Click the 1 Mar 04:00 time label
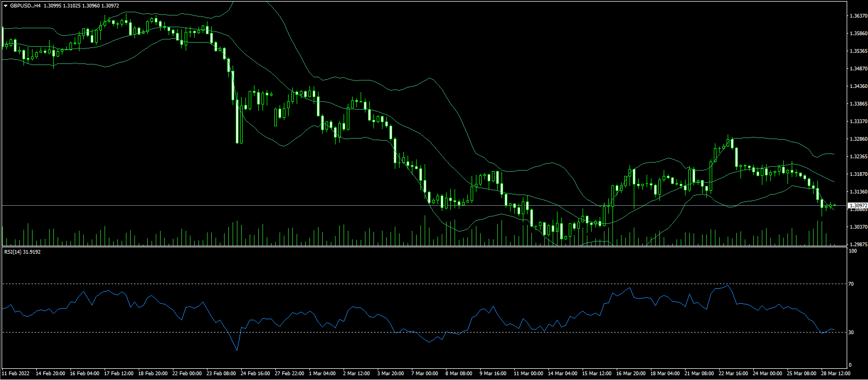This screenshot has height=380, width=868. (x=323, y=374)
